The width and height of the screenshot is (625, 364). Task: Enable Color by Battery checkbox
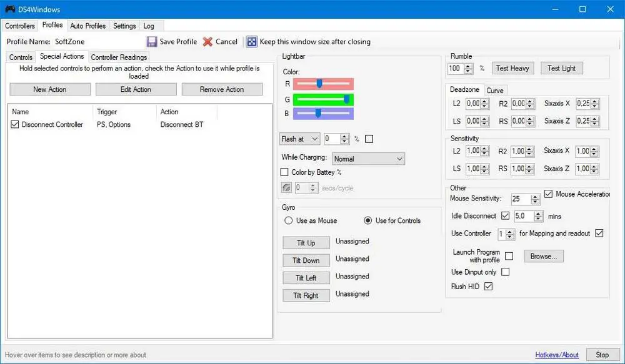point(284,172)
